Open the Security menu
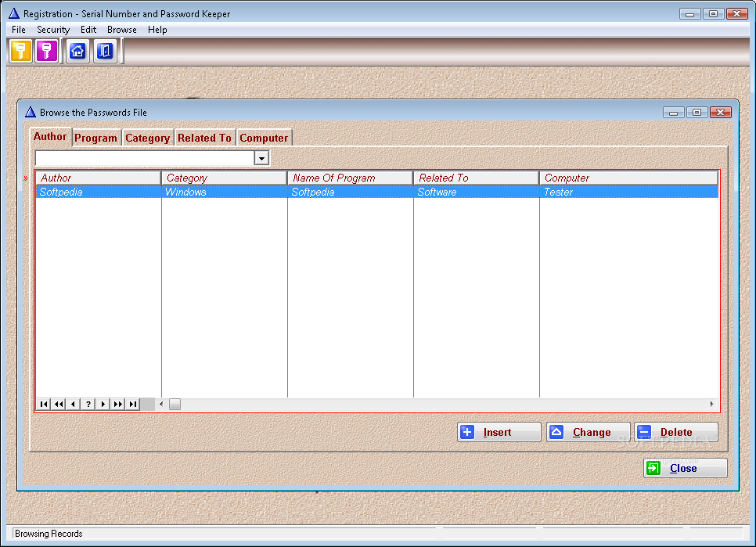This screenshot has height=547, width=756. click(53, 30)
